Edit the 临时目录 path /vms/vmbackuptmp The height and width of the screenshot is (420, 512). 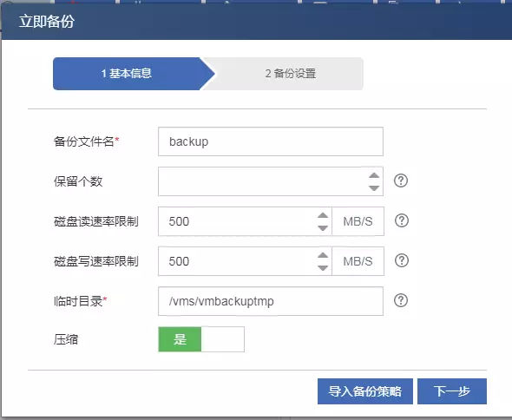[x=271, y=301]
